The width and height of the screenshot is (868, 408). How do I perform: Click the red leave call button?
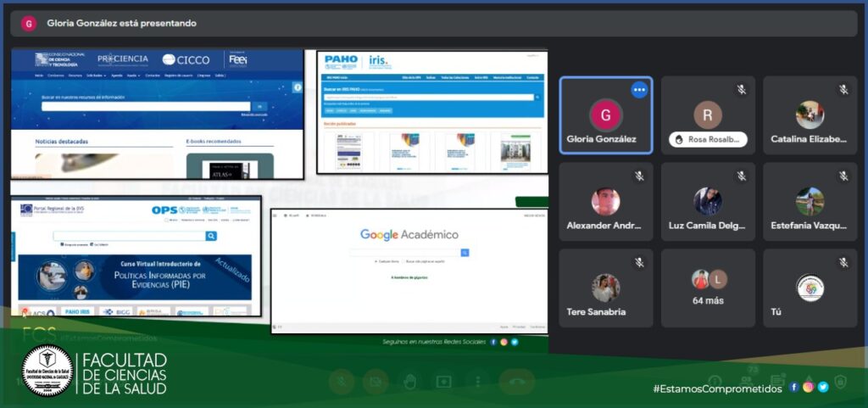click(x=517, y=382)
